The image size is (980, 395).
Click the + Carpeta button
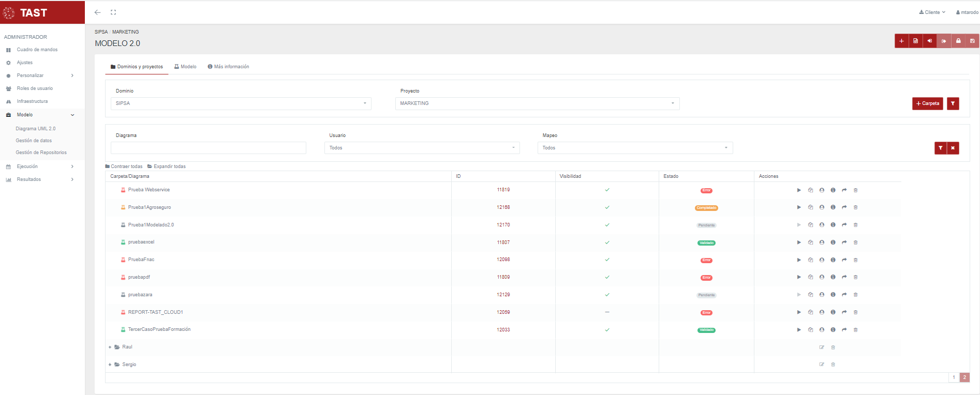tap(927, 103)
